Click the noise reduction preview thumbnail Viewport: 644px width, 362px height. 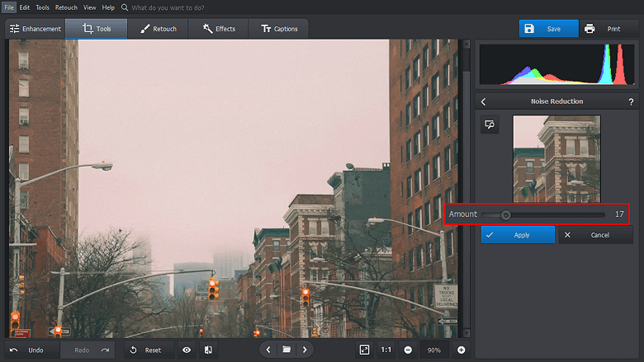[556, 159]
